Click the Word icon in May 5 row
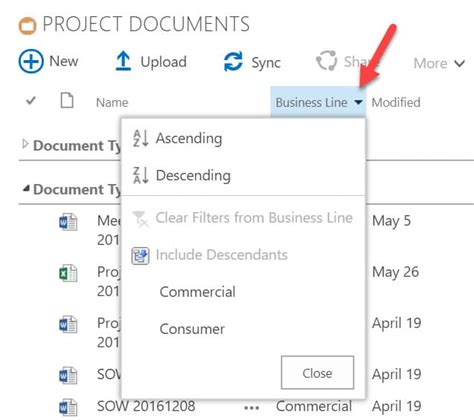 (68, 222)
